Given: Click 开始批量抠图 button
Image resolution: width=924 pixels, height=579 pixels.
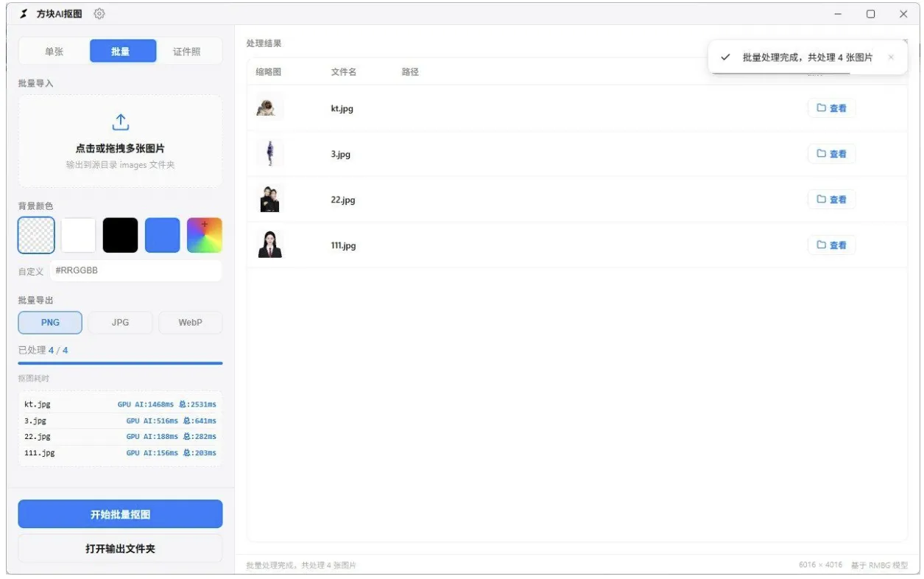Looking at the screenshot, I should 120,514.
